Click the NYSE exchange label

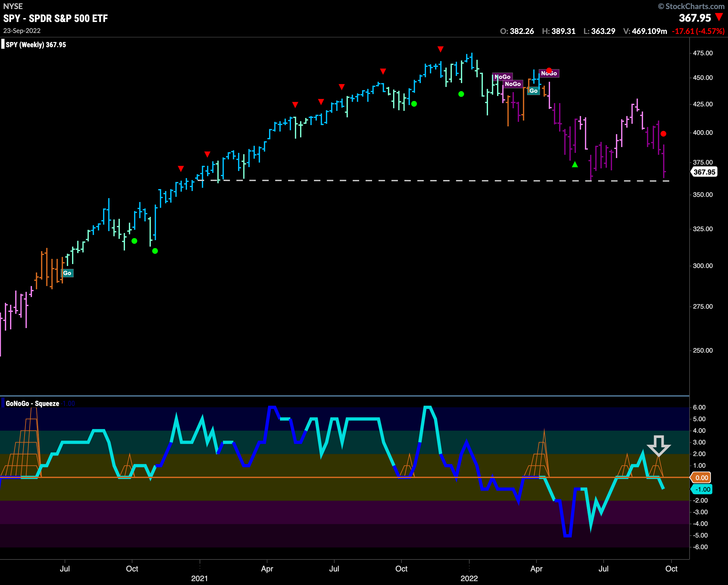click(x=13, y=6)
